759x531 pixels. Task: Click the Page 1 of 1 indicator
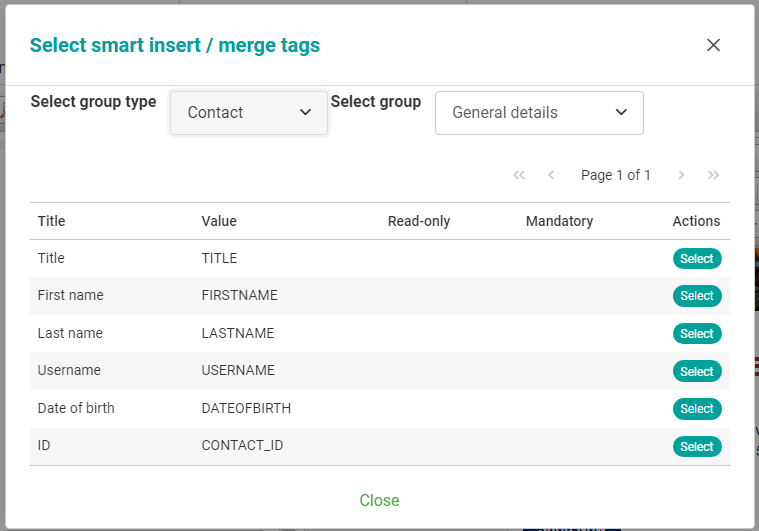tap(616, 175)
